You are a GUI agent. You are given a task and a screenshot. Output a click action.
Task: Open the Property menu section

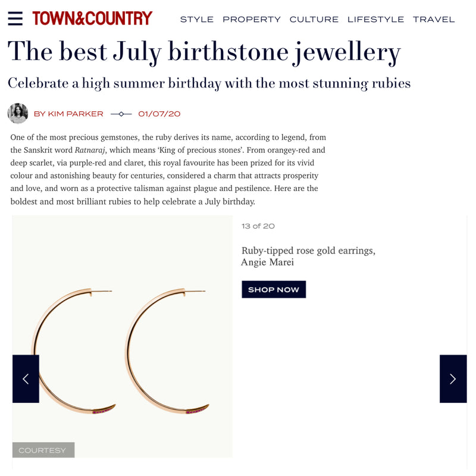coord(252,20)
